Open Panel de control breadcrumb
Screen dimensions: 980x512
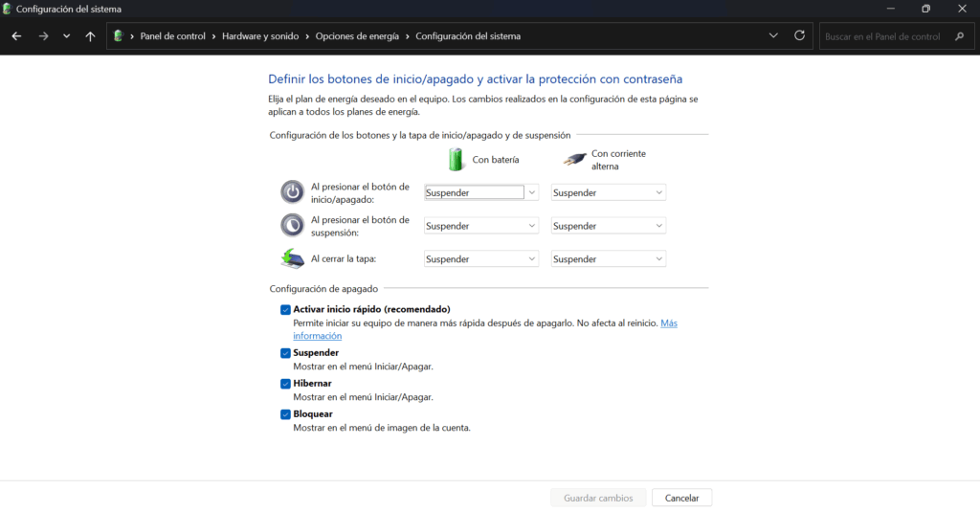172,36
